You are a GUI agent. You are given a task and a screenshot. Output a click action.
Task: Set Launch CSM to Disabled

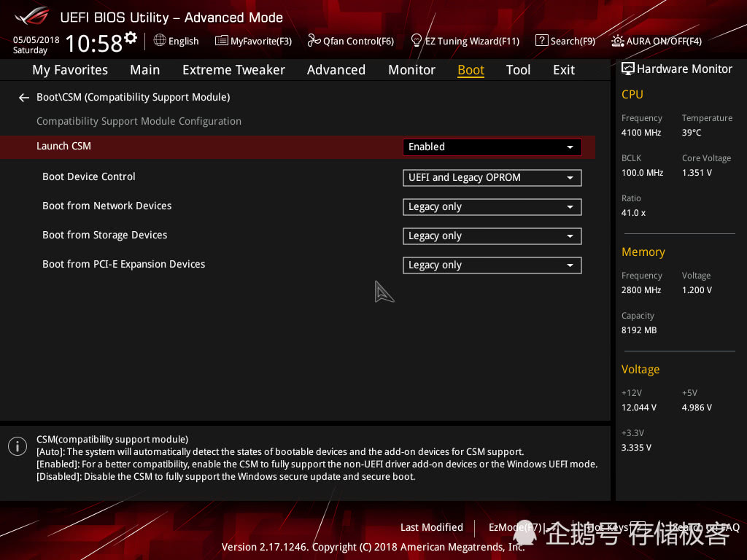pos(492,147)
